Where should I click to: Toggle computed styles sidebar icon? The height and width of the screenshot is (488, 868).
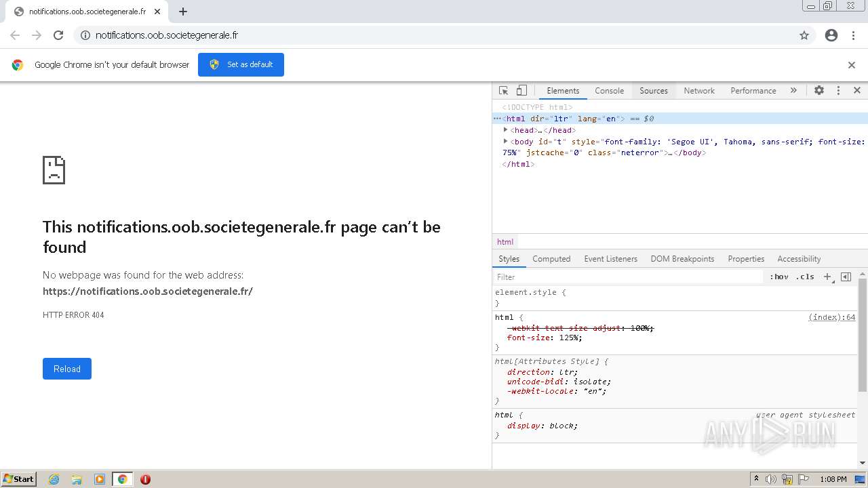pos(846,277)
